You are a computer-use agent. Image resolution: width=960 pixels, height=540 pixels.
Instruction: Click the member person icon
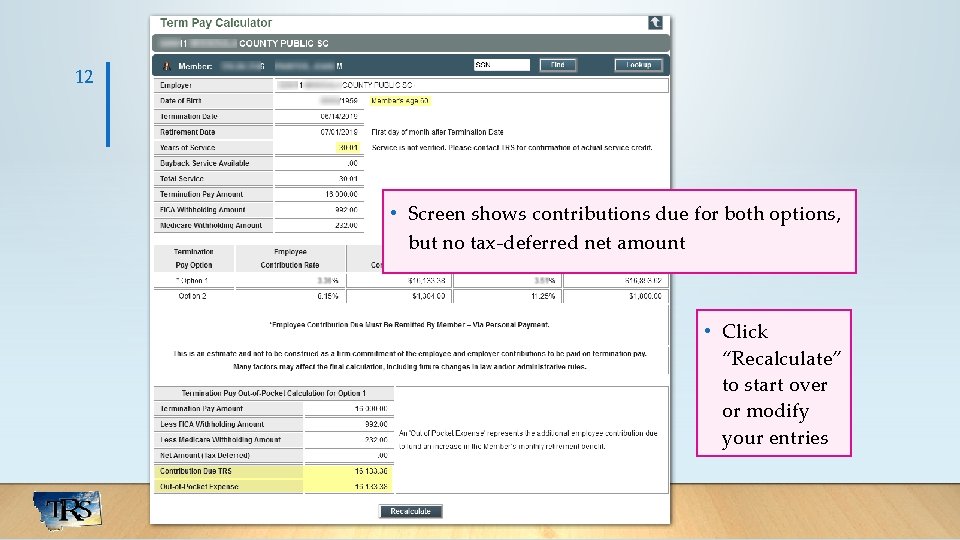click(x=166, y=66)
